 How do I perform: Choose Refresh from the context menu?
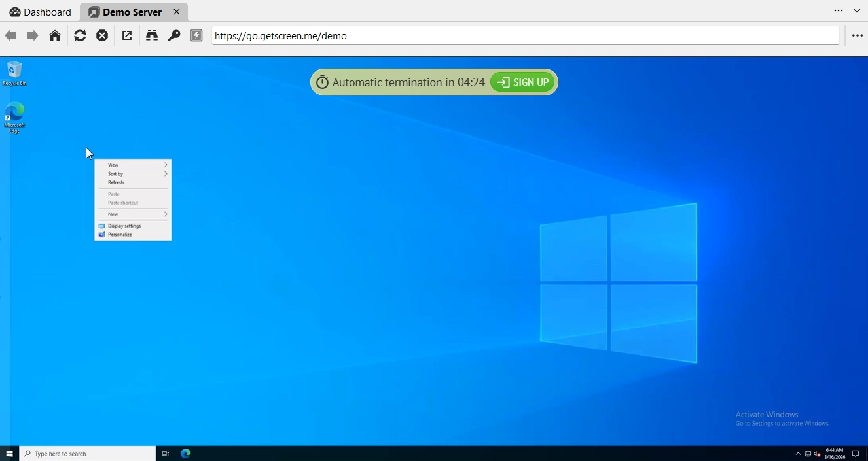coord(117,182)
